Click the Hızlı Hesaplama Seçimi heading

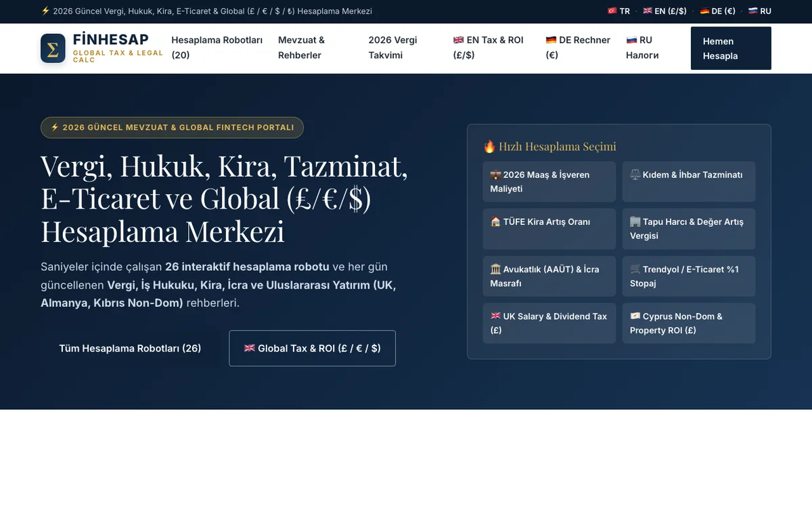coord(549,146)
